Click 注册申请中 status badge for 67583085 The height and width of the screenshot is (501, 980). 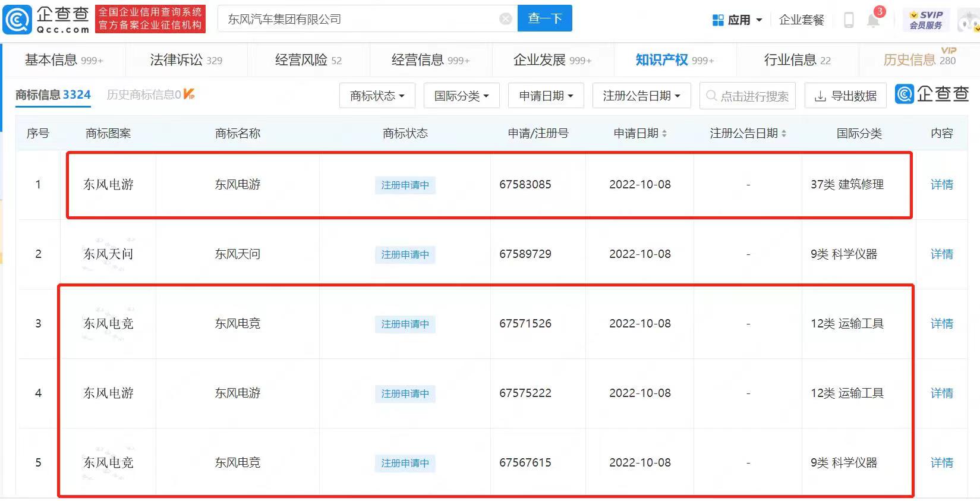pos(405,185)
